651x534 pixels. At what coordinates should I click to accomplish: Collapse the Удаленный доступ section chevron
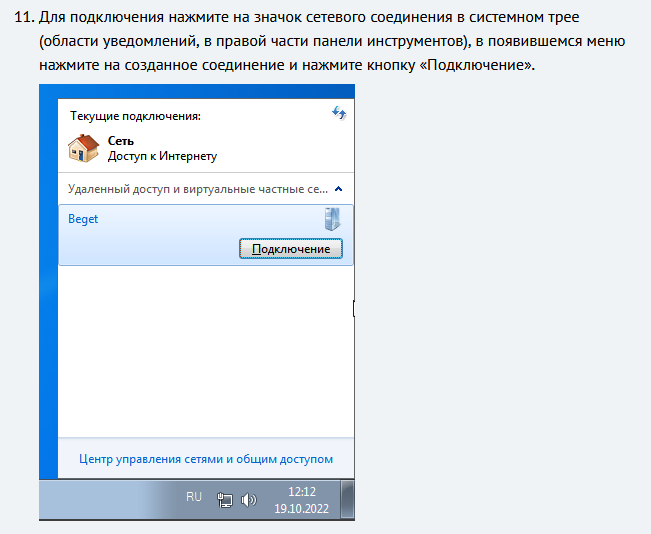click(338, 189)
